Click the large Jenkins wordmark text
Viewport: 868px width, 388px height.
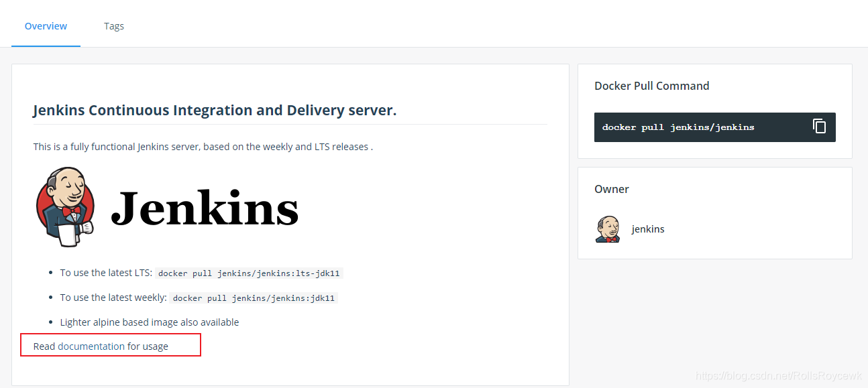coord(205,207)
